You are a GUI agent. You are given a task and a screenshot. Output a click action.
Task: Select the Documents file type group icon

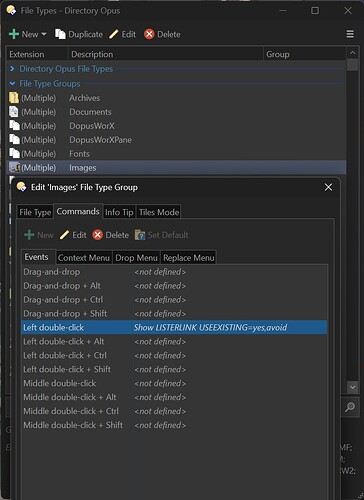tap(14, 112)
